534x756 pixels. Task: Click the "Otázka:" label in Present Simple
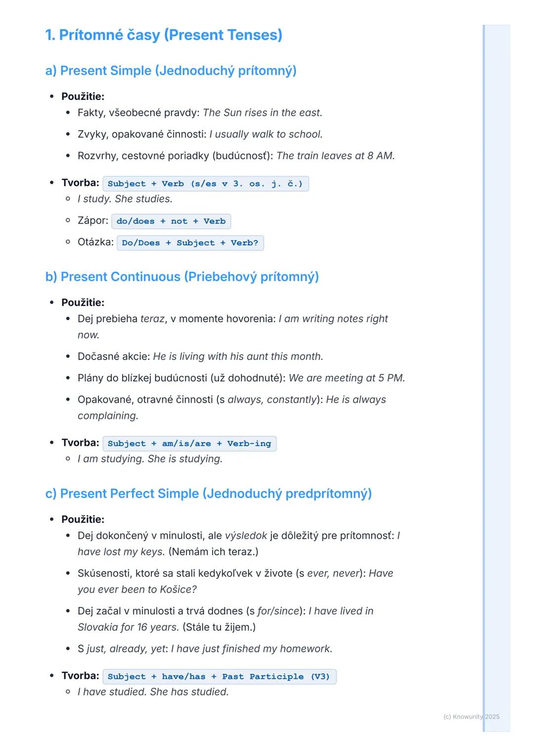coord(95,242)
